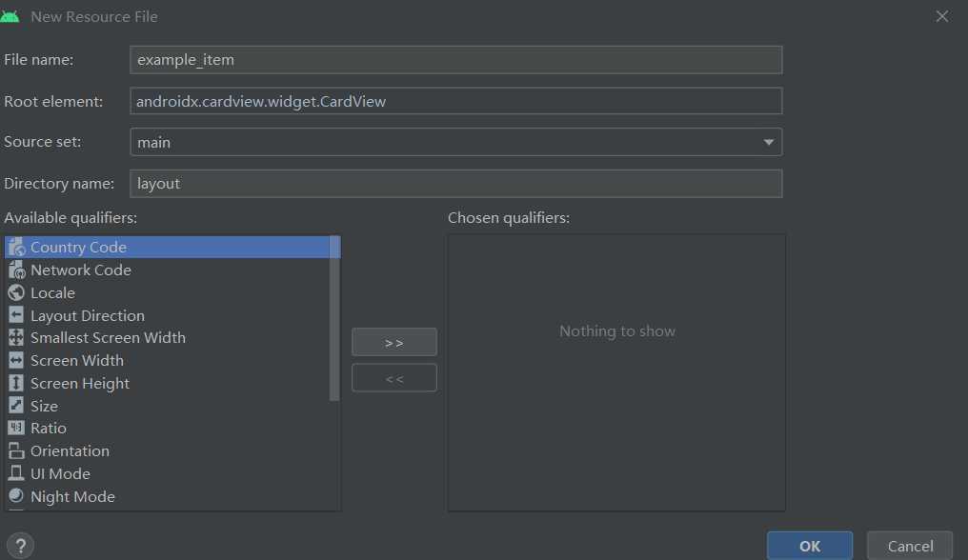Select Country Code in available qualifiers

click(168, 247)
